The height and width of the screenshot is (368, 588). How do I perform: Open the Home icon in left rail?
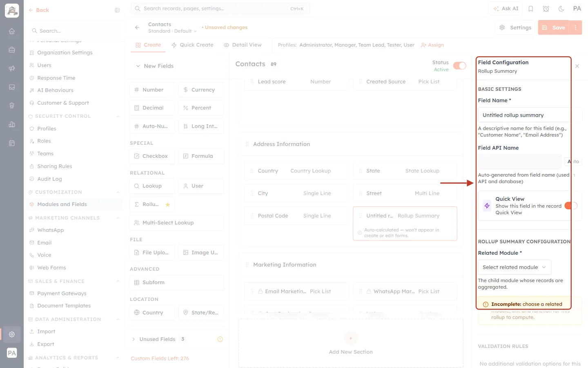12,31
